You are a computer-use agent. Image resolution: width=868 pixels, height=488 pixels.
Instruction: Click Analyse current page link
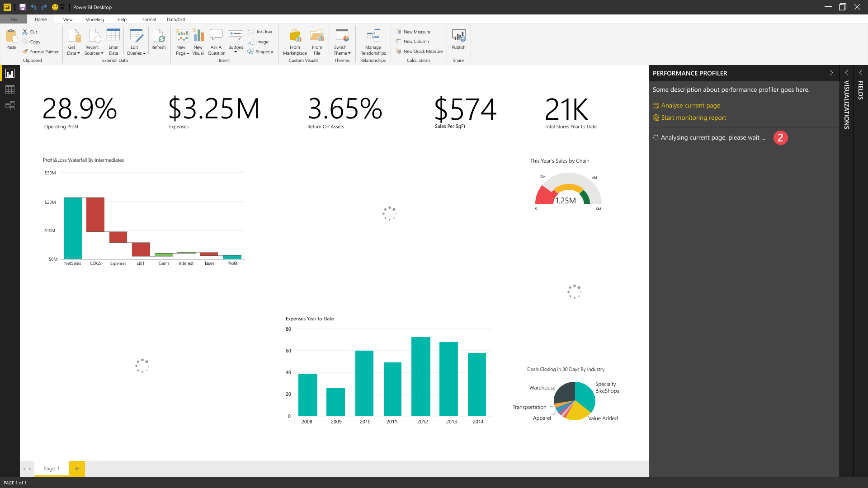[x=690, y=105]
